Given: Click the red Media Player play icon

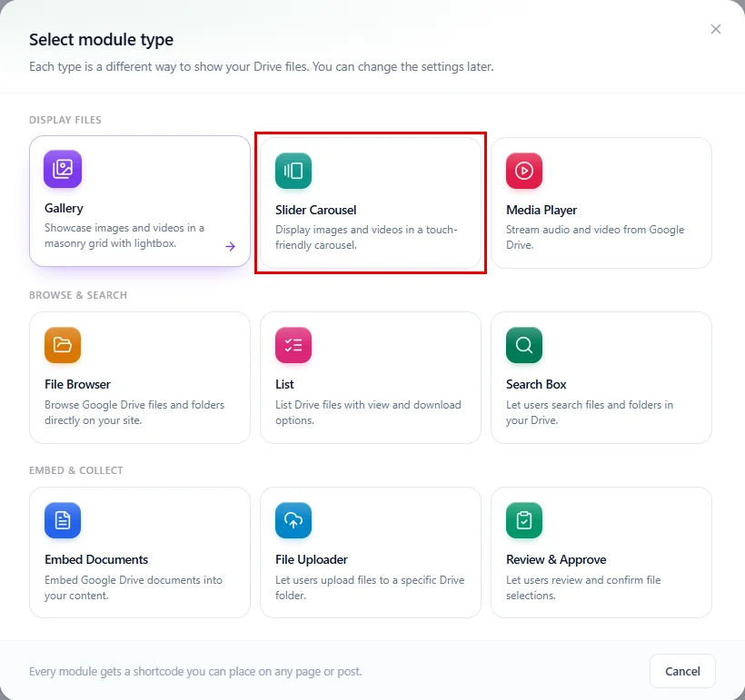Looking at the screenshot, I should 524,171.
